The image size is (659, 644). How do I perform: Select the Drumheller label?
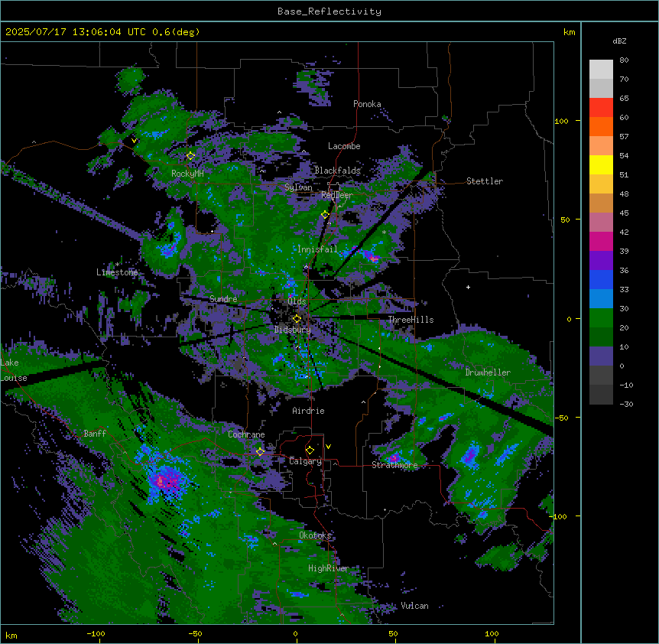(x=488, y=372)
